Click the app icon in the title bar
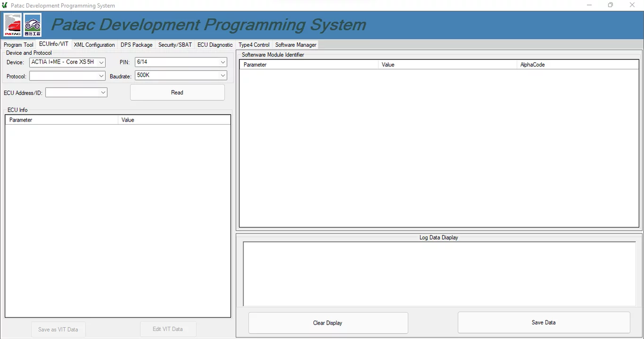Image resolution: width=644 pixels, height=339 pixels. [x=5, y=5]
